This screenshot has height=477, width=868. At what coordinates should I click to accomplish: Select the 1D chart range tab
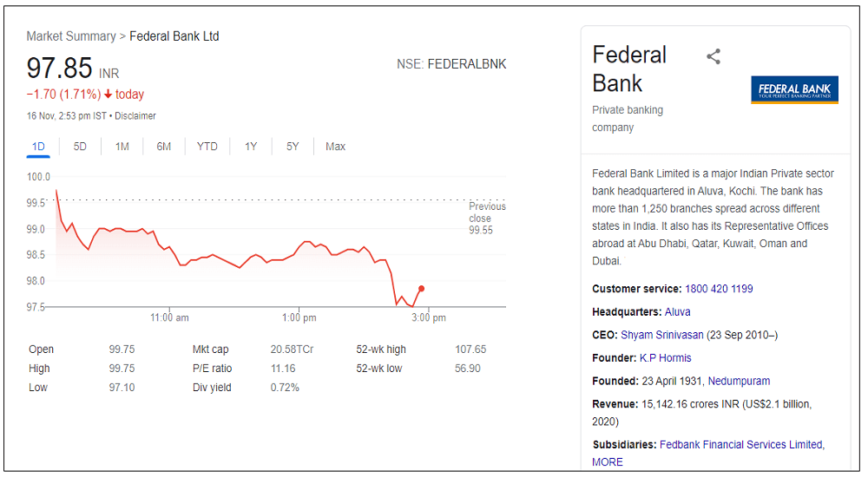[38, 147]
